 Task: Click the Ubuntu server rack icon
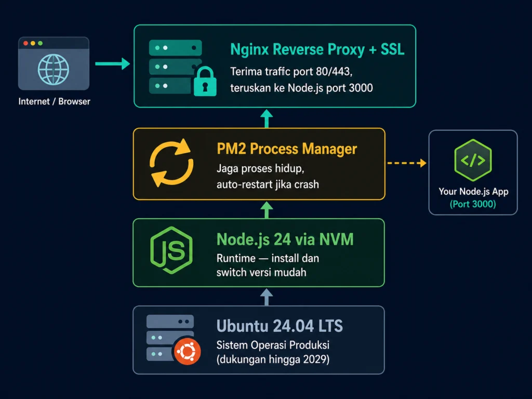point(170,338)
